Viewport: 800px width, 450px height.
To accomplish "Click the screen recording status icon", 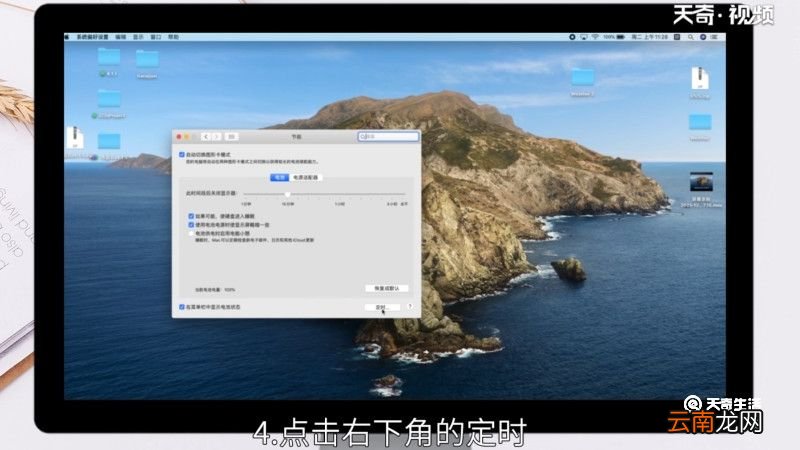I will tap(572, 37).
